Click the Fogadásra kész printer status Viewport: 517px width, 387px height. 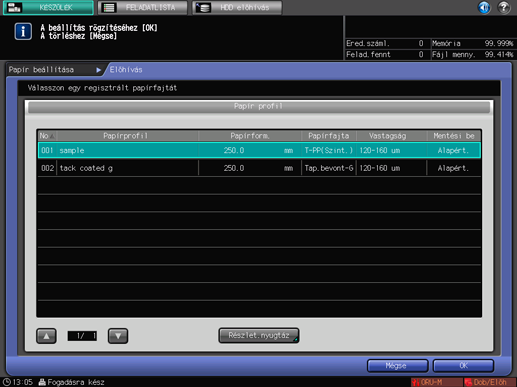[72, 382]
